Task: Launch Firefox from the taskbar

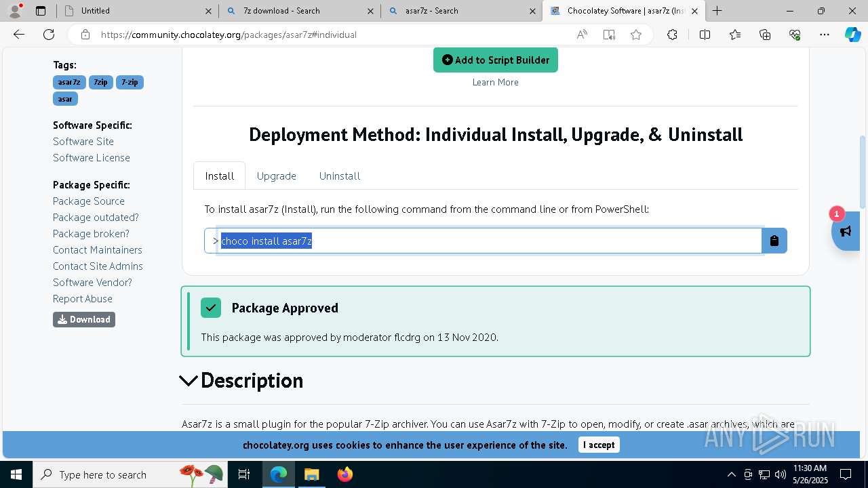Action: (345, 474)
